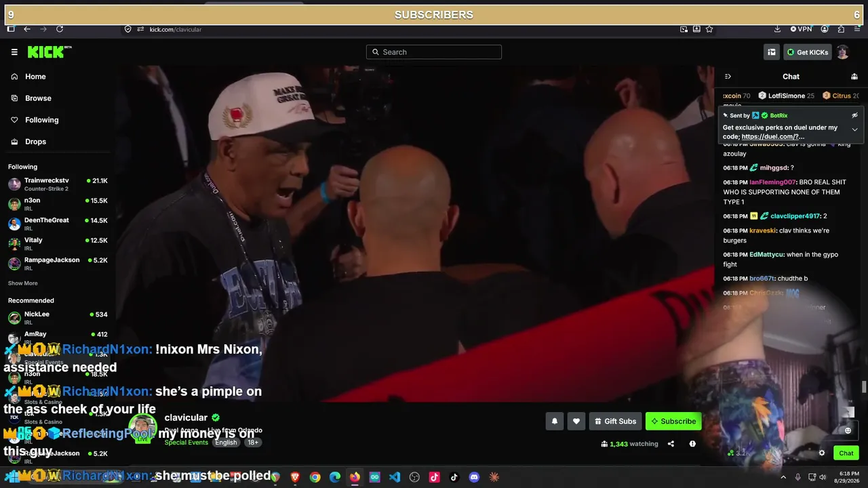
Task: Expand the Following list with Show More
Action: (x=23, y=283)
